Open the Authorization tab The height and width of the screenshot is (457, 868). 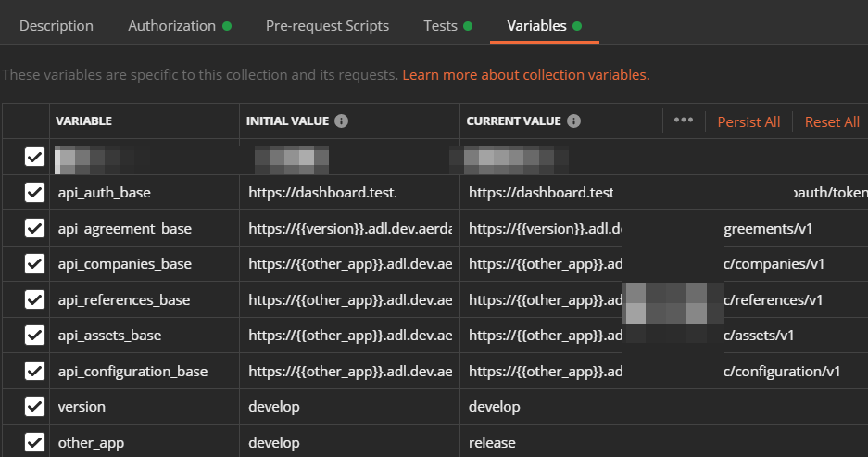[171, 26]
